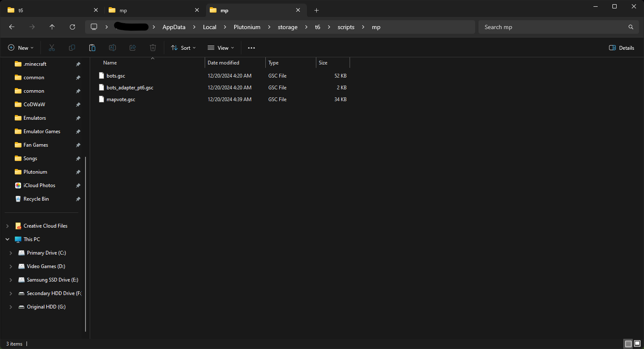Viewport: 644px width, 349px height.
Task: Click the Rename icon in toolbar
Action: (x=112, y=48)
